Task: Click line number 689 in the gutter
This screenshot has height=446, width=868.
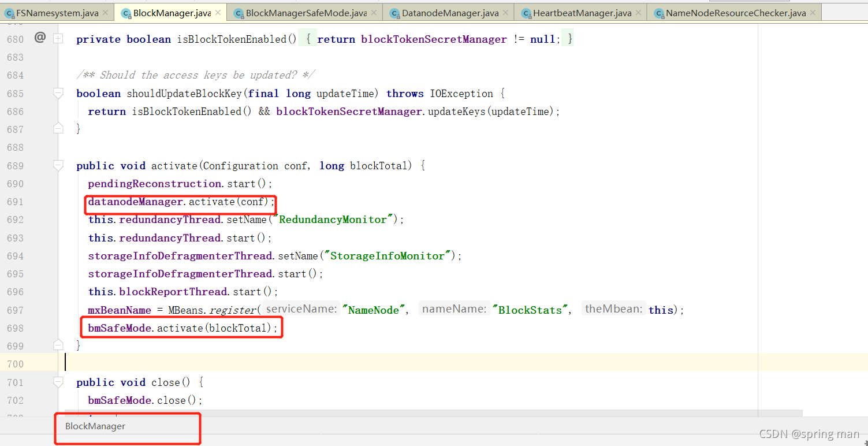Action: click(x=14, y=166)
